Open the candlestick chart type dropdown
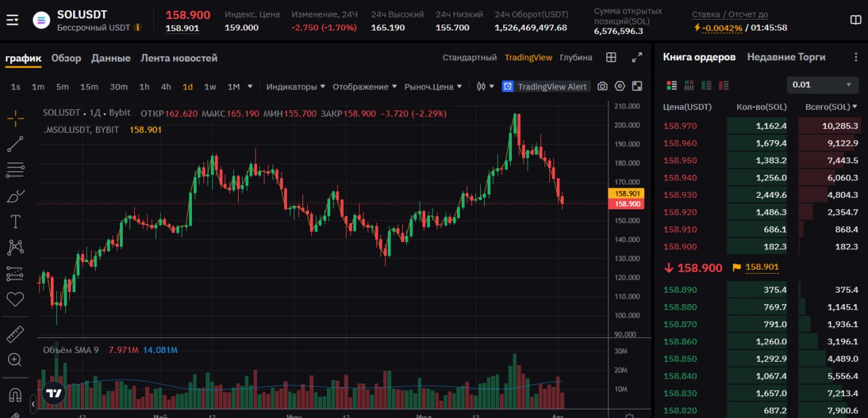Viewport: 868px width, 418px height. click(x=485, y=87)
